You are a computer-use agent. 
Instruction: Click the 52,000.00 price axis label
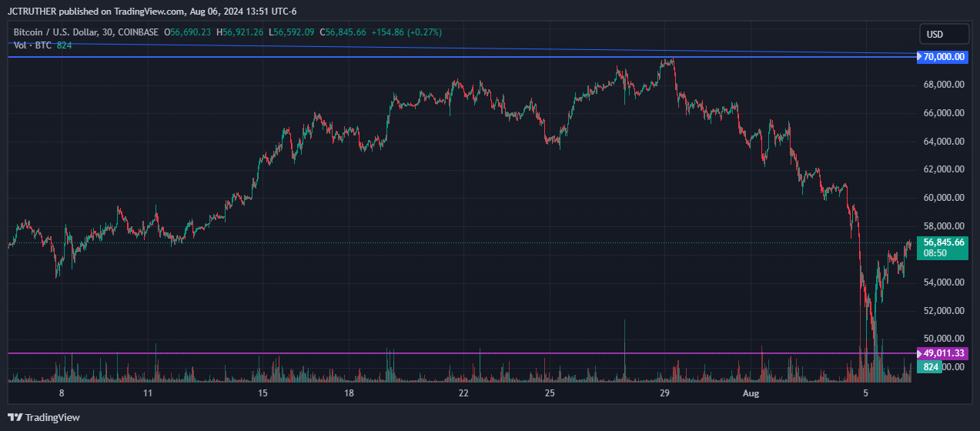point(944,311)
